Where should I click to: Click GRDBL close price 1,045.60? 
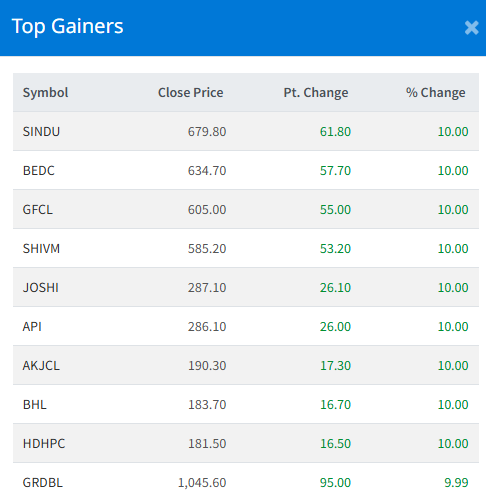point(202,482)
